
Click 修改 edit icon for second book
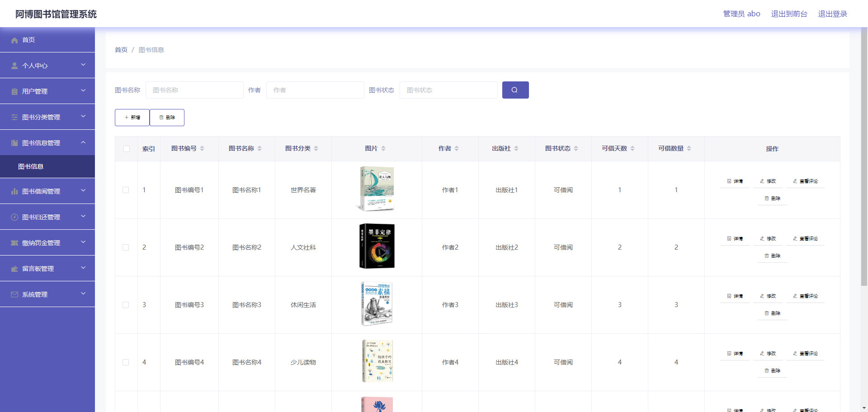[x=762, y=238]
